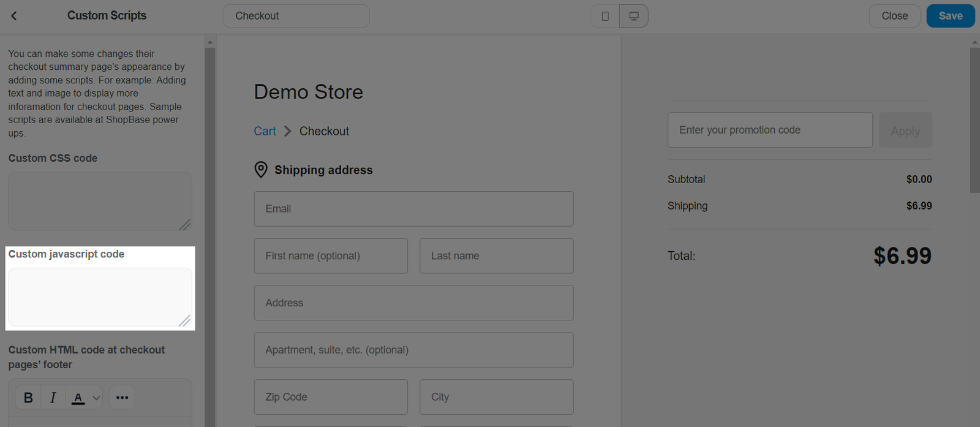Apply bold formatting in footer editor

[x=28, y=398]
